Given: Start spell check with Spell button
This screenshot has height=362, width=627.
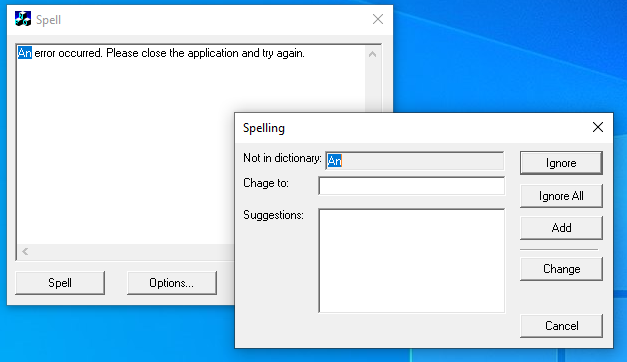Looking at the screenshot, I should tap(60, 283).
